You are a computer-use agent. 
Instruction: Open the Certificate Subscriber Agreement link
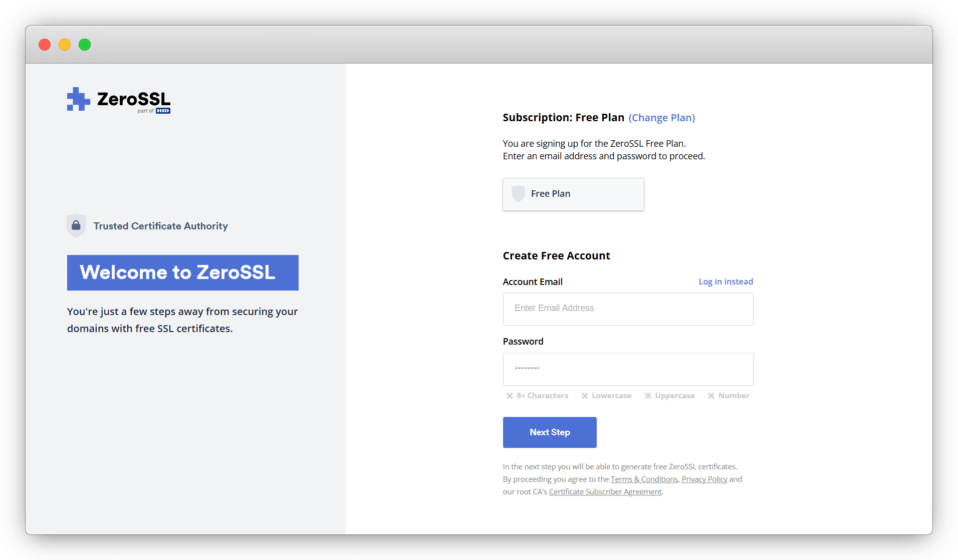[x=605, y=492]
